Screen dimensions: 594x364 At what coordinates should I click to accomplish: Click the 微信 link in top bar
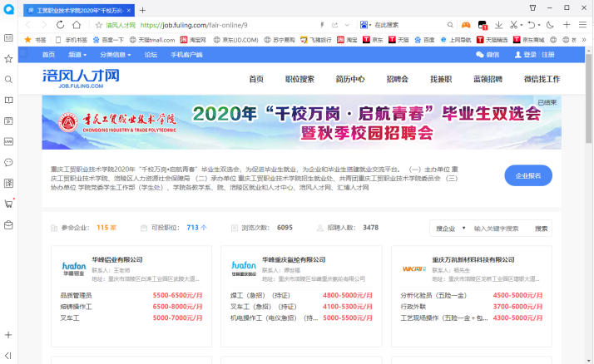click(x=488, y=55)
